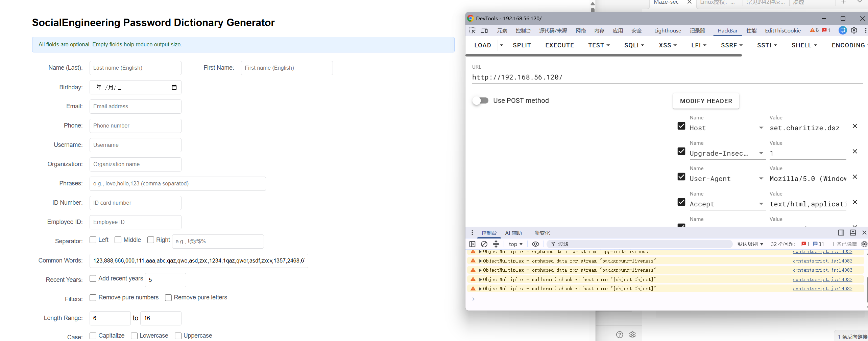Screen dimensions: 868x341
Task: Expand the LFI dropdown menu
Action: coord(699,45)
